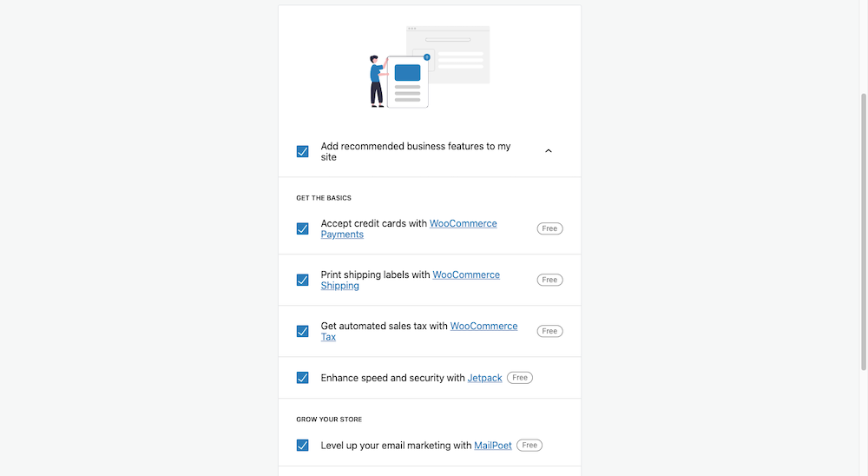The width and height of the screenshot is (868, 476).
Task: Click the Free badge for WooCommerce Shipping
Action: (x=549, y=280)
